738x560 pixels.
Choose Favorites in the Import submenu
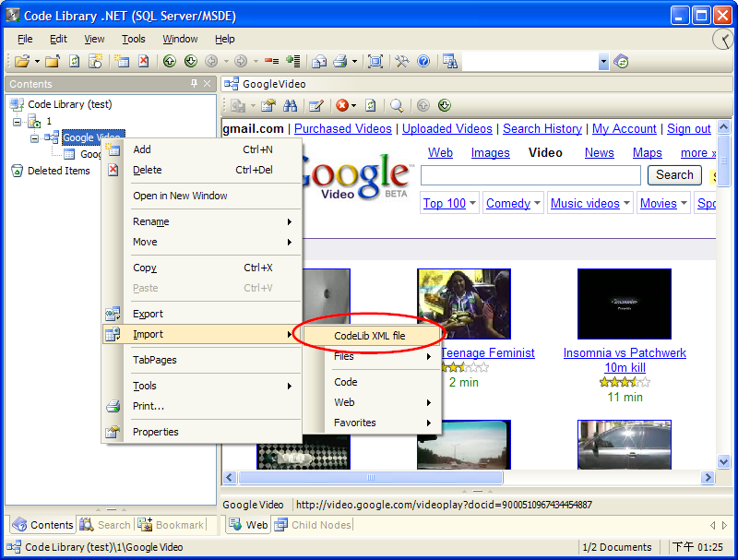coord(372,423)
